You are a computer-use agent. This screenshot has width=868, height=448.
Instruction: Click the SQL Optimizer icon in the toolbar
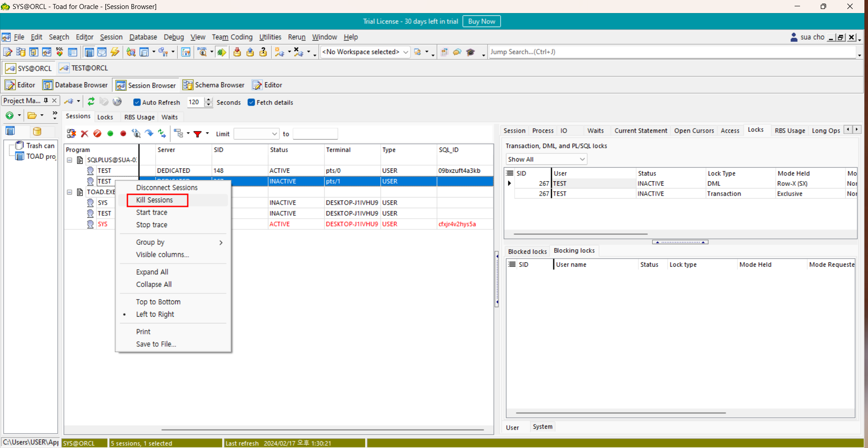[59, 52]
